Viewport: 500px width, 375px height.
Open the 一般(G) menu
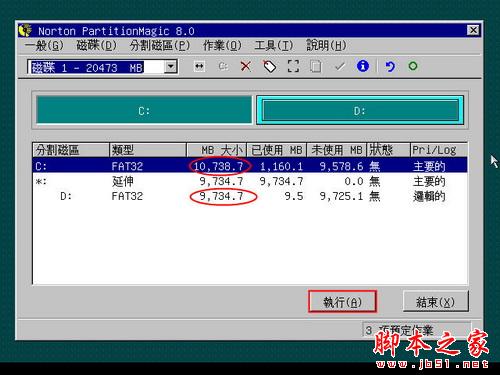pos(44,46)
